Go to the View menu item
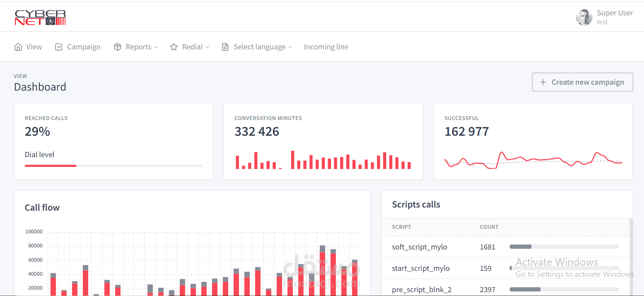Screen dimensions: 644x296 pyautogui.click(x=28, y=47)
